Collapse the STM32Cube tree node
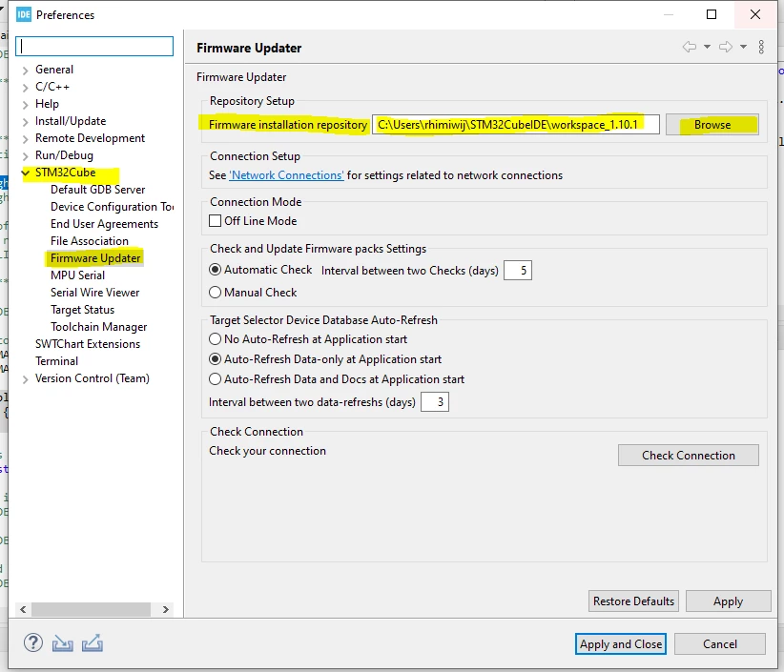 click(x=26, y=173)
